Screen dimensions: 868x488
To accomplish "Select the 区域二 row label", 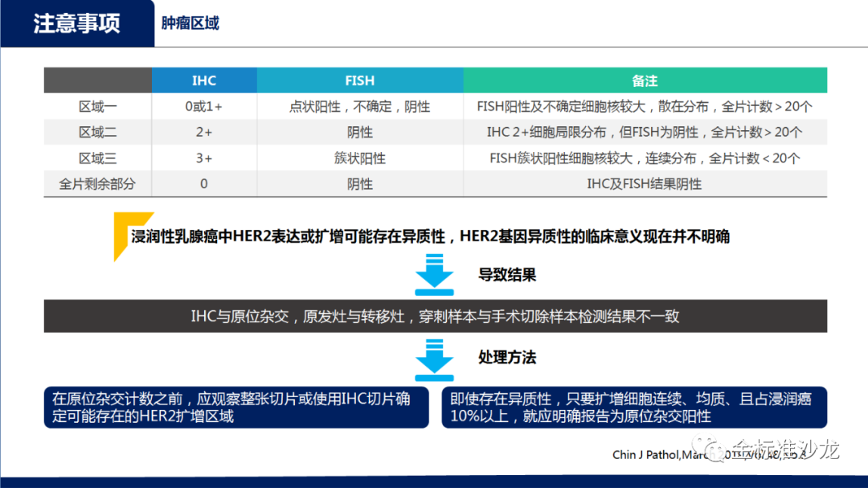I will point(97,133).
